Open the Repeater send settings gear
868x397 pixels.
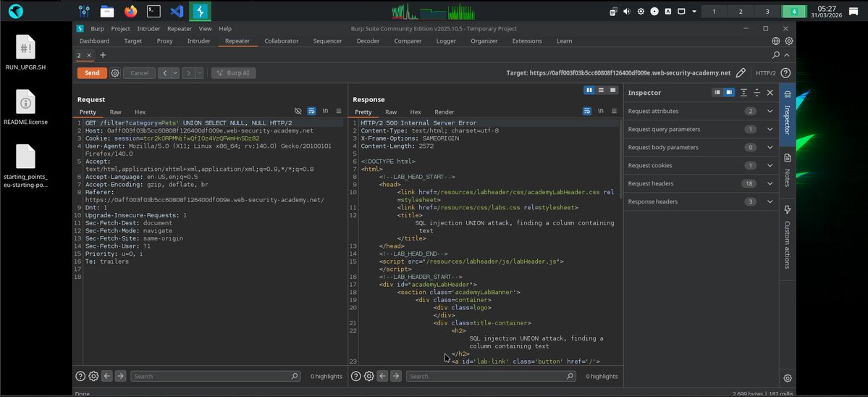(x=114, y=73)
